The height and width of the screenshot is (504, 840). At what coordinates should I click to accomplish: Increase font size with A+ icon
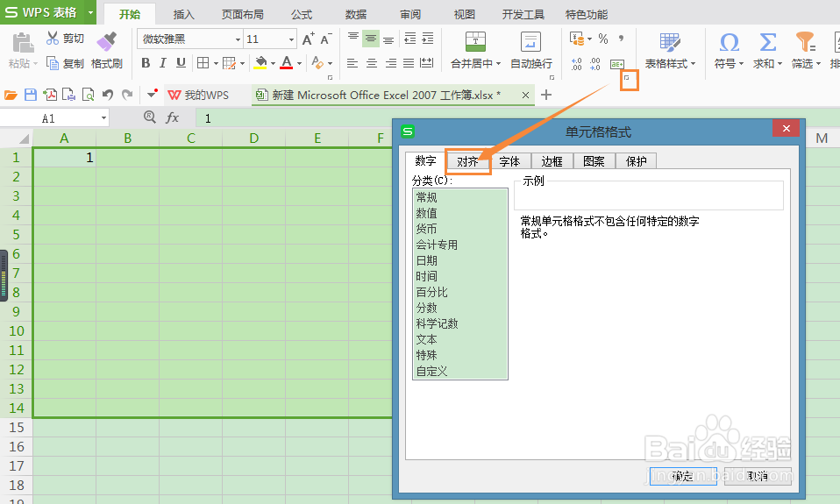coord(308,39)
